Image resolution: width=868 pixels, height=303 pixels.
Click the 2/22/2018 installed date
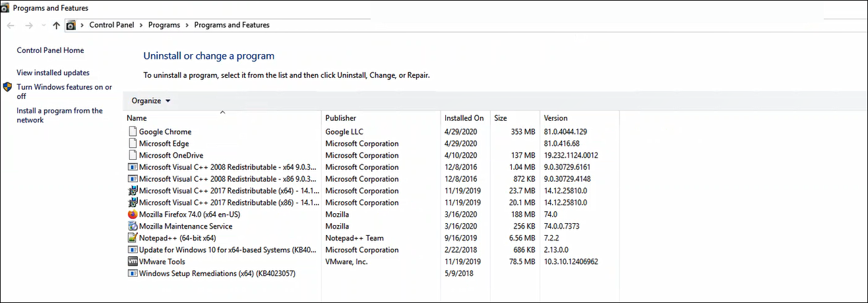point(461,250)
